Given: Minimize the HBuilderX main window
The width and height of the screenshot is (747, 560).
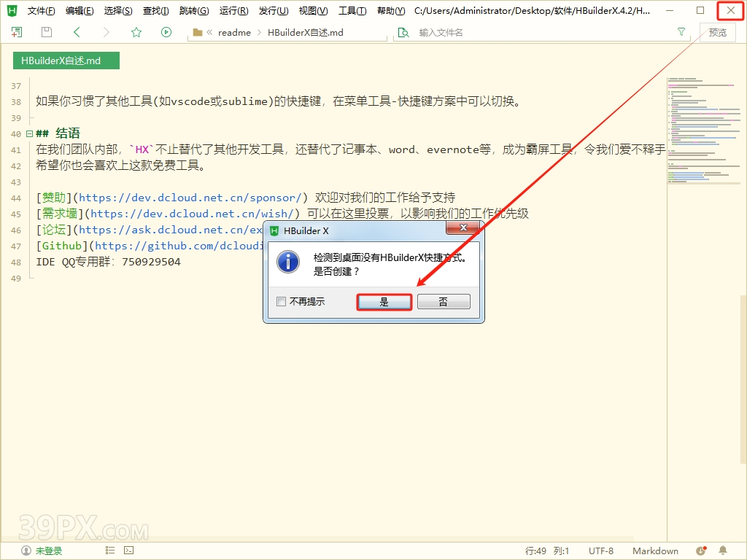Looking at the screenshot, I should (670, 10).
